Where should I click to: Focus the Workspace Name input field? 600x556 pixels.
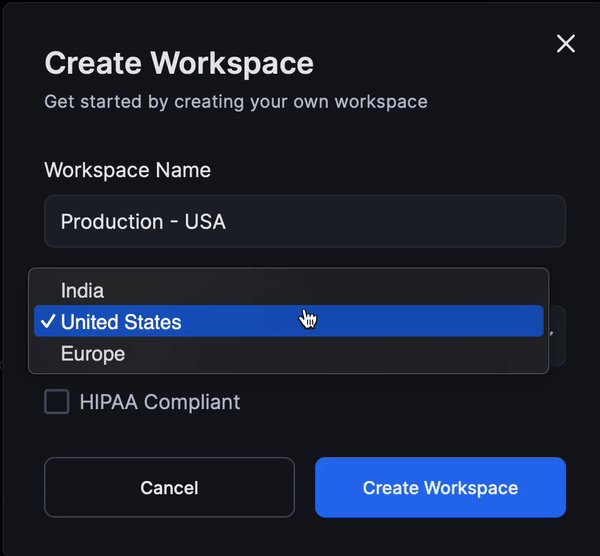click(x=304, y=221)
